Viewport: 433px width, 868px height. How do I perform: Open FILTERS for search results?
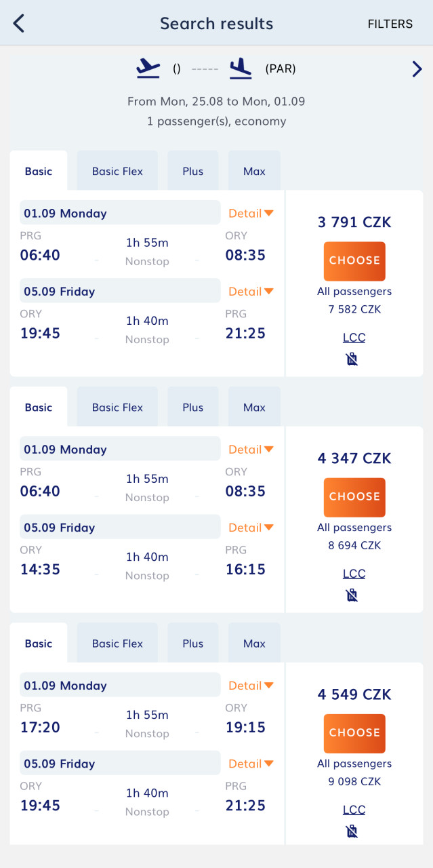[390, 24]
